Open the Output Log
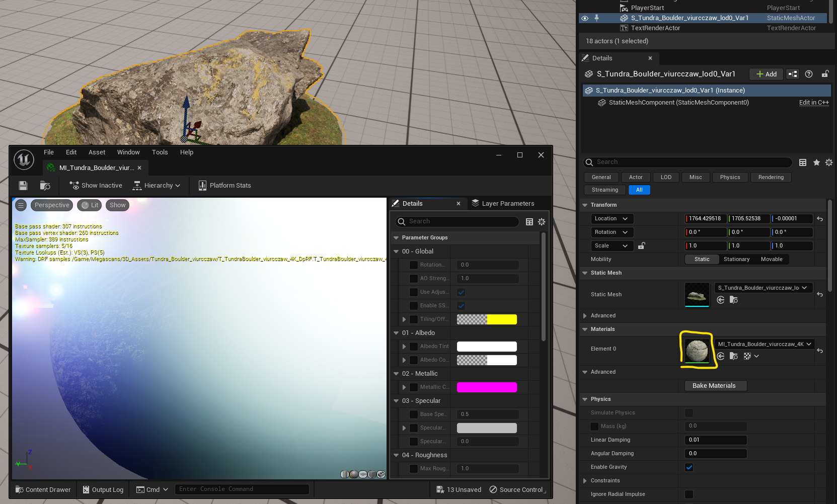Viewport: 837px width, 504px height. coord(103,490)
